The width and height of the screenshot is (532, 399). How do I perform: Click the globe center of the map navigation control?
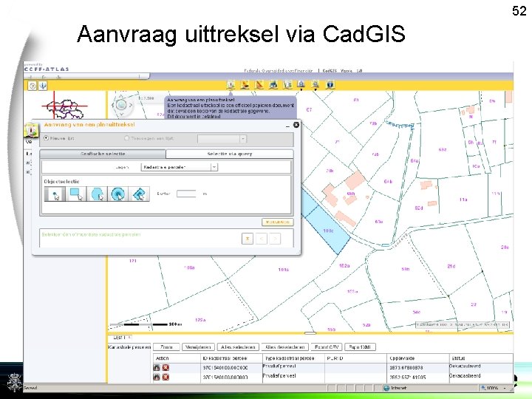121,105
